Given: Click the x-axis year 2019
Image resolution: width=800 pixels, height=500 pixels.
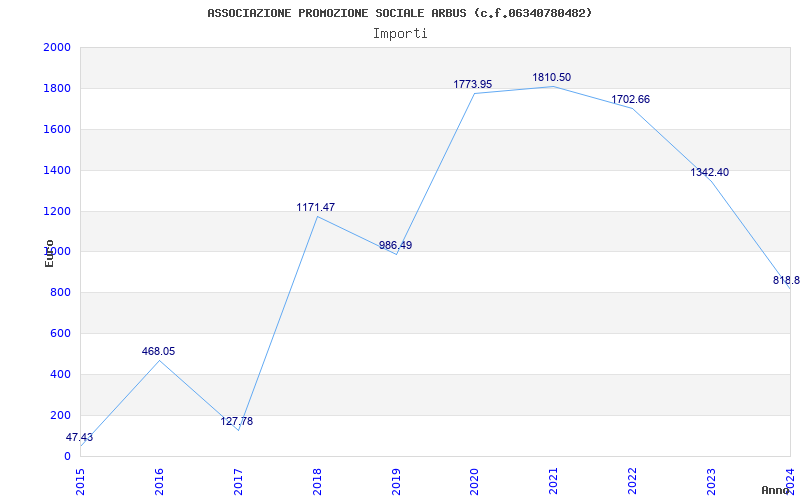Looking at the screenshot, I should tap(396, 482).
